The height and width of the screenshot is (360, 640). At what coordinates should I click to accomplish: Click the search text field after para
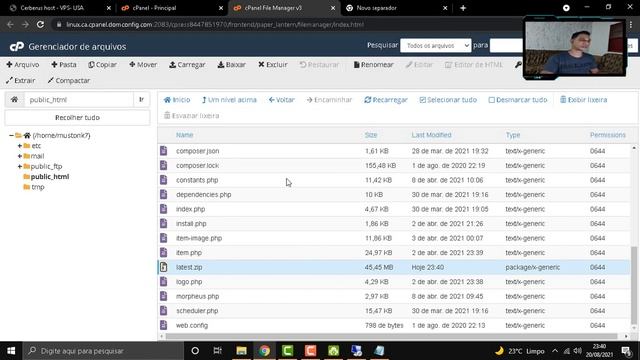click(506, 46)
